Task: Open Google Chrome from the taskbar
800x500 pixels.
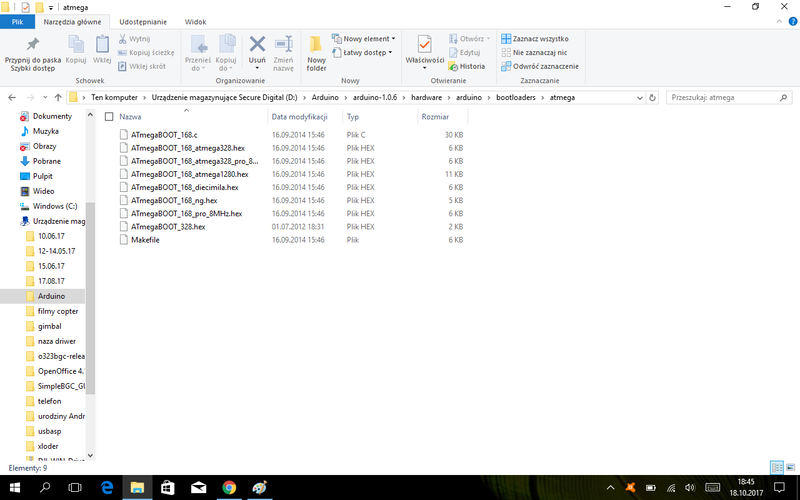Action: (x=228, y=487)
